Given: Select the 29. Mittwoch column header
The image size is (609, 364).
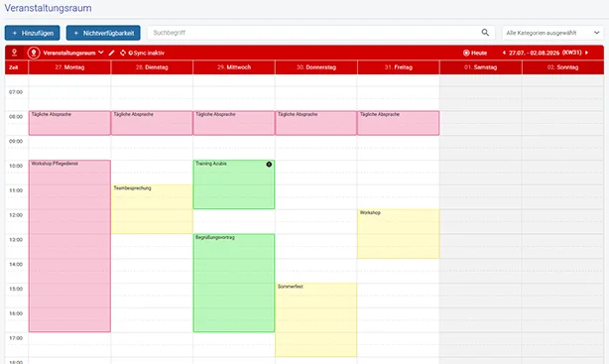Looking at the screenshot, I should (x=234, y=67).
